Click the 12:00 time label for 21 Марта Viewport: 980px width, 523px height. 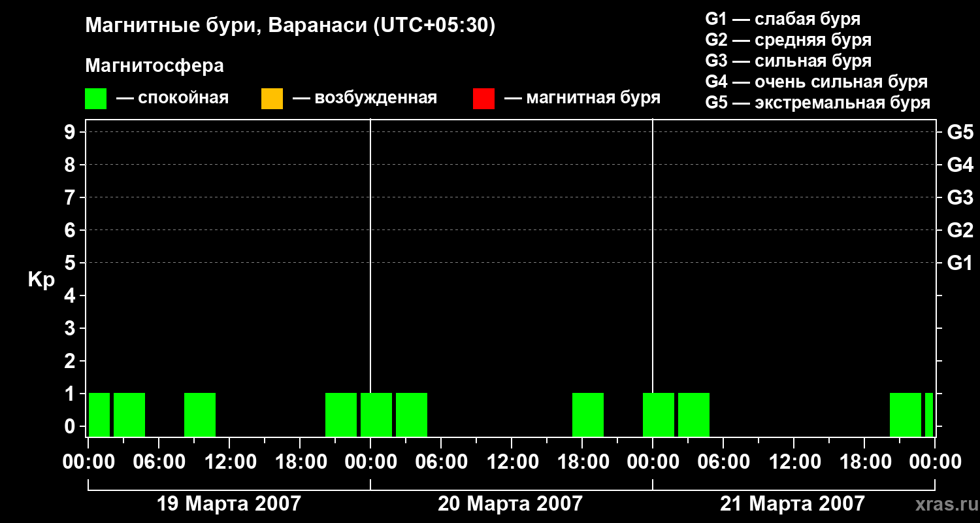(x=794, y=462)
